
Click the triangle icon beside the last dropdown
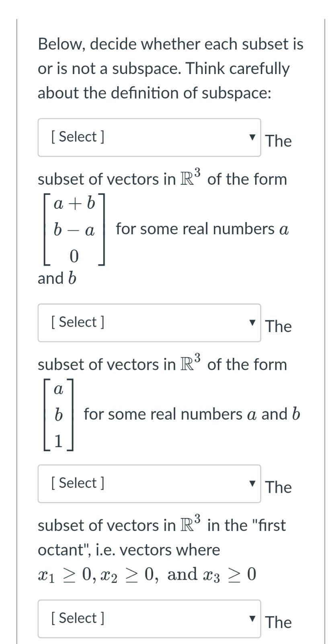point(252,618)
